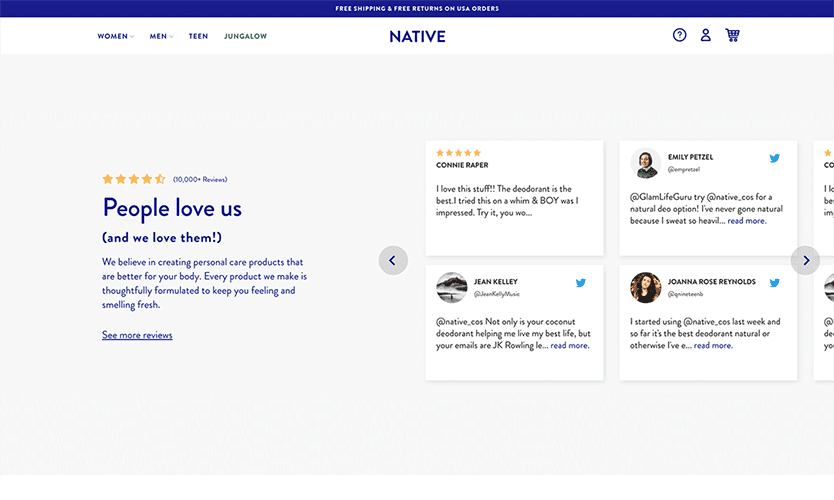834x500 pixels.
Task: Advance reviews carousel with right arrow
Action: [x=805, y=260]
